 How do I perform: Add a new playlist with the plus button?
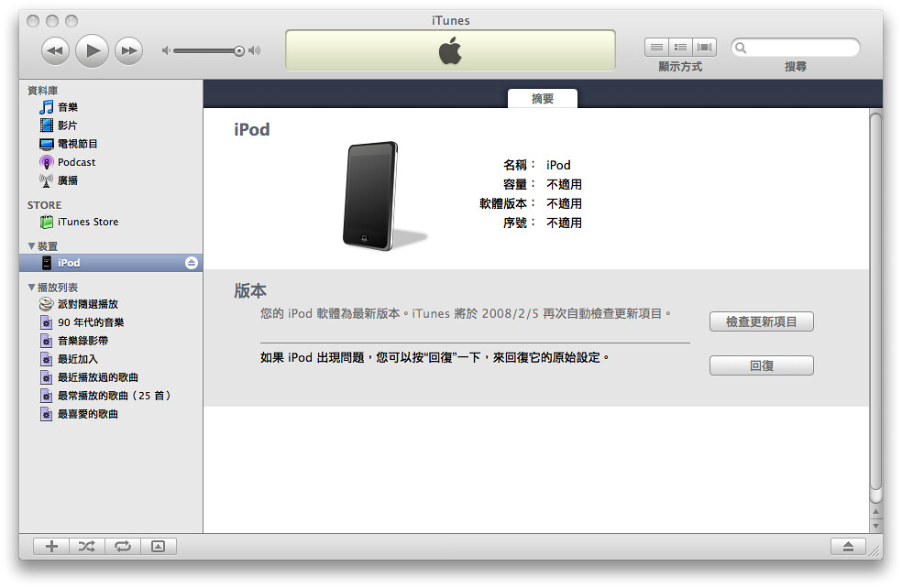pyautogui.click(x=50, y=546)
